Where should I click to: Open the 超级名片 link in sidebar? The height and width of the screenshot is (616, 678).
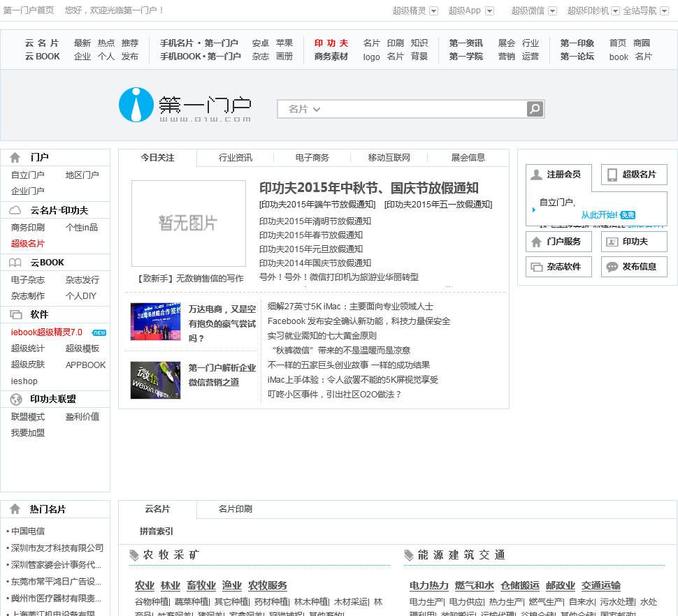(28, 244)
